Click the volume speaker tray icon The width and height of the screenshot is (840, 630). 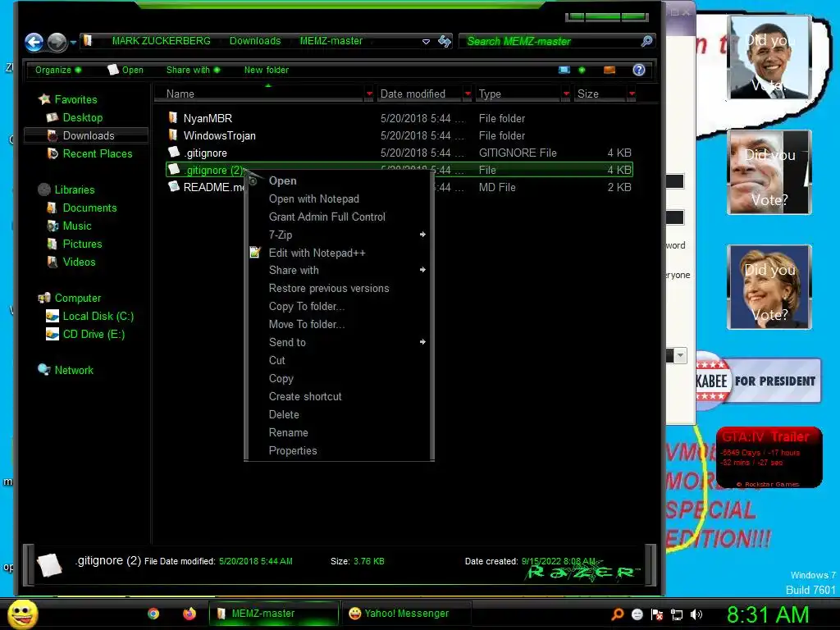tap(696, 614)
